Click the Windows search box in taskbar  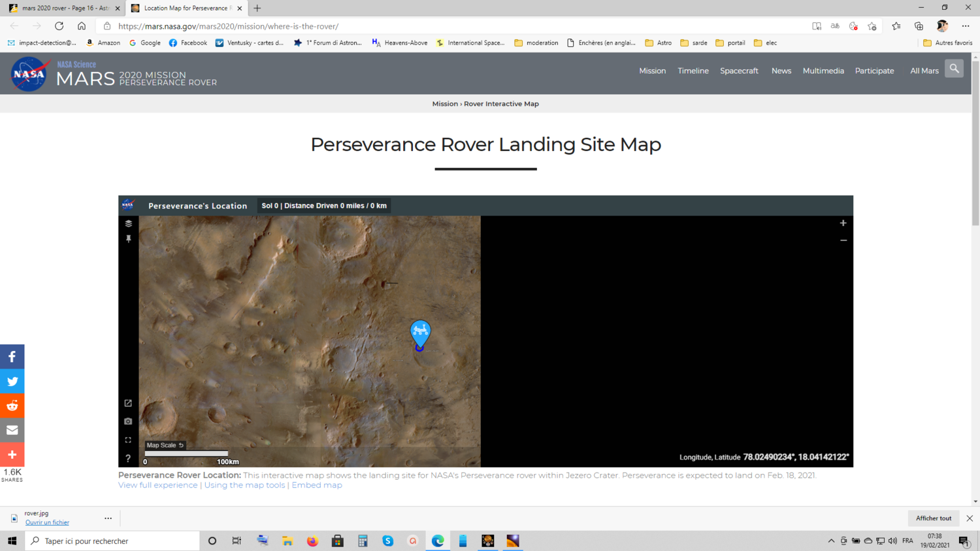[x=112, y=541]
